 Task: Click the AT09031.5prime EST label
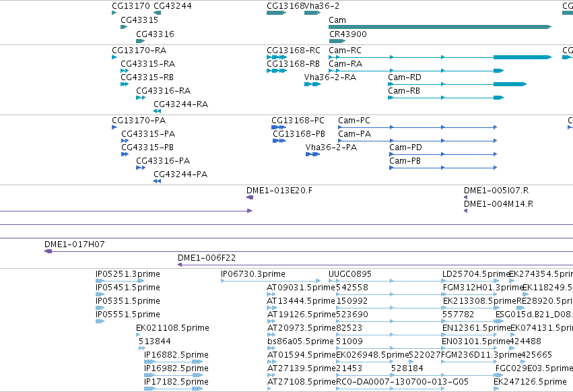click(301, 288)
